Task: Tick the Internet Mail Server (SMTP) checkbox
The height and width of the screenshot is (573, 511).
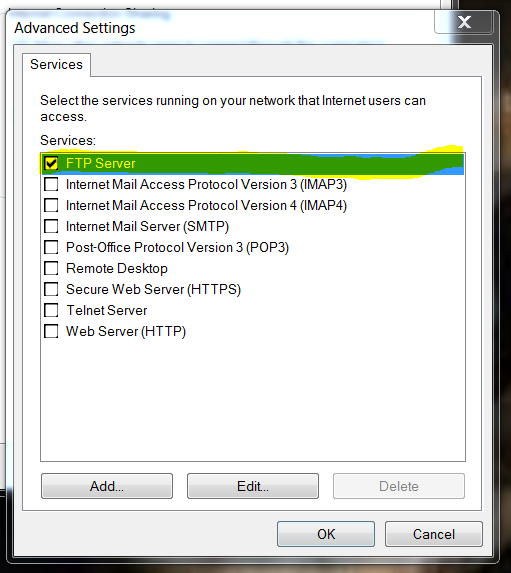Action: click(x=51, y=226)
